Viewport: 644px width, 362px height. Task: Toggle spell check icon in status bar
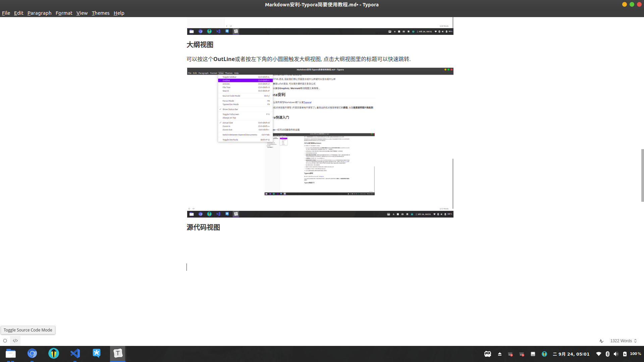(601, 341)
